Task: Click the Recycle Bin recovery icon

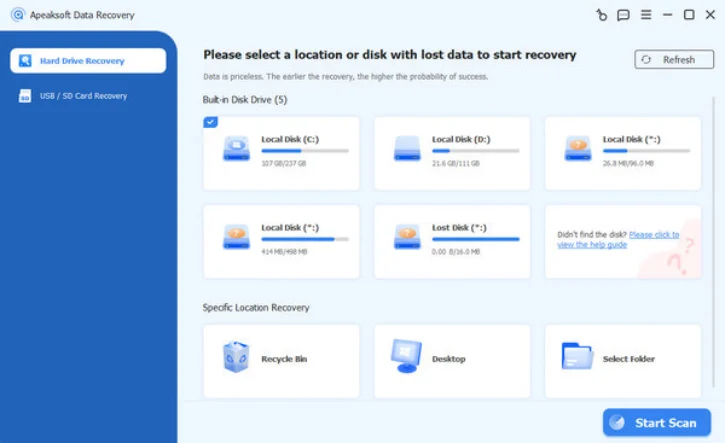Action: tap(236, 356)
